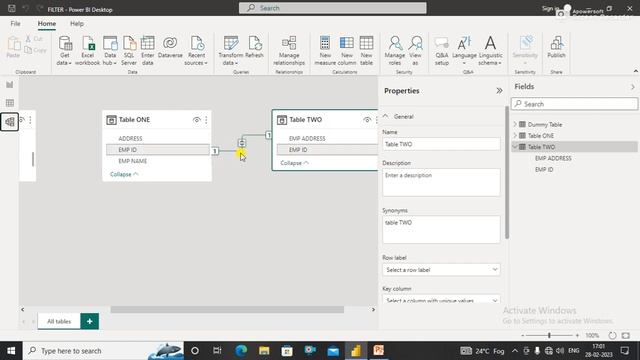The width and height of the screenshot is (640, 360).
Task: Expand Dummy Table in Fields
Action: pyautogui.click(x=515, y=124)
